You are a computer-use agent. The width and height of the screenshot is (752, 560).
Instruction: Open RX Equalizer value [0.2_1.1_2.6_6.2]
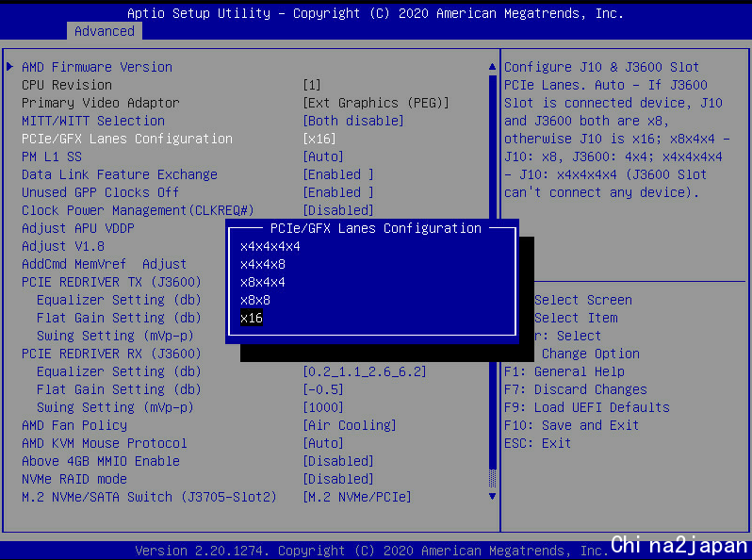point(365,371)
